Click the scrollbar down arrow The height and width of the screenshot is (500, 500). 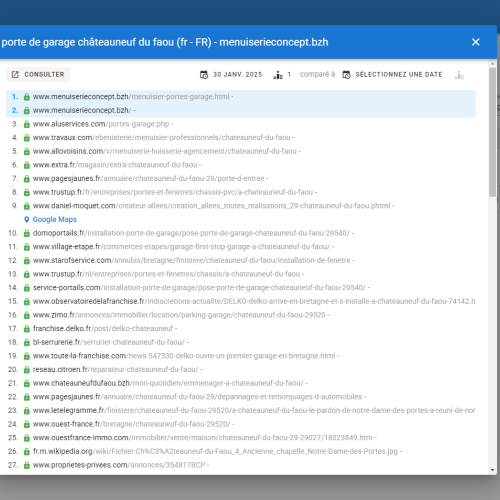[493, 470]
